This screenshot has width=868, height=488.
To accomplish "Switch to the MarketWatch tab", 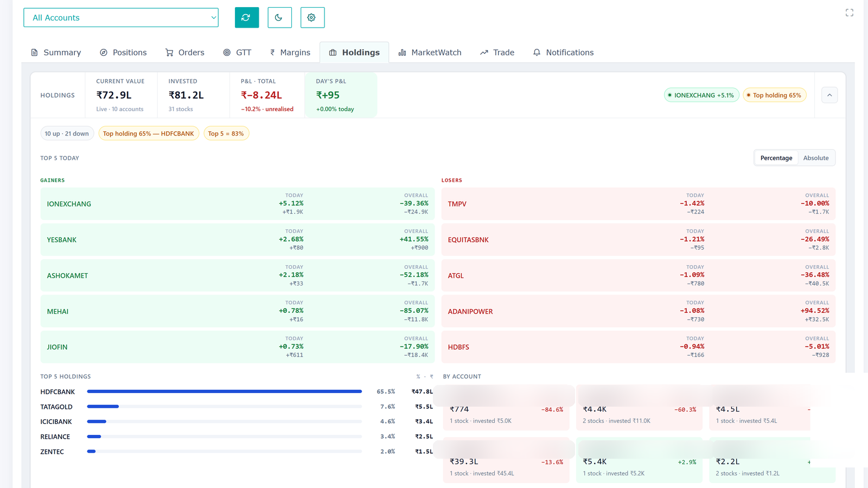I will click(430, 53).
